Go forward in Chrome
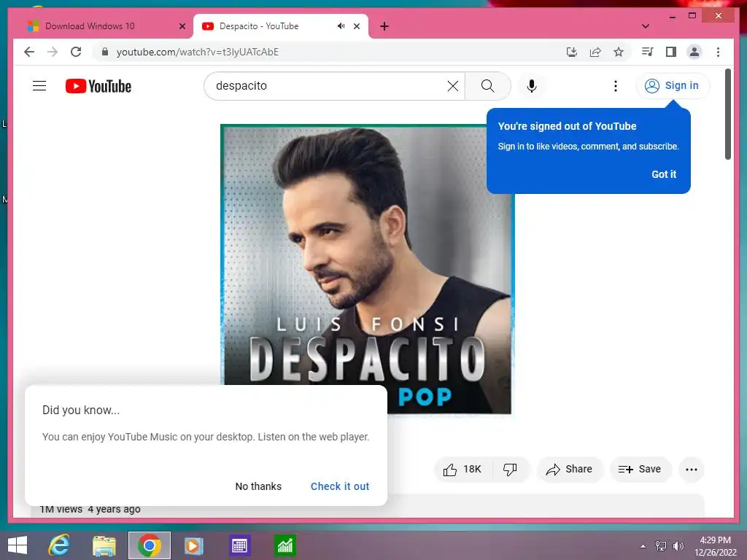The width and height of the screenshot is (747, 560). pyautogui.click(x=53, y=52)
